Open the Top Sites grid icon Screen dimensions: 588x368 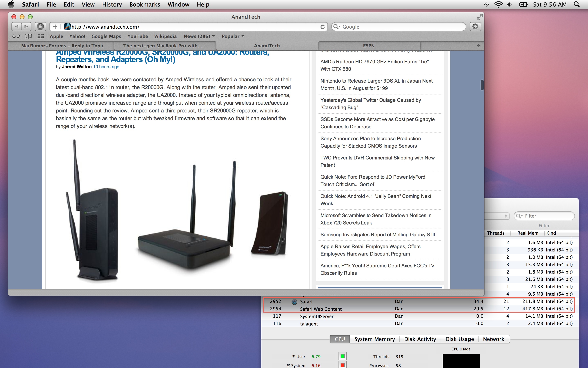(x=41, y=36)
